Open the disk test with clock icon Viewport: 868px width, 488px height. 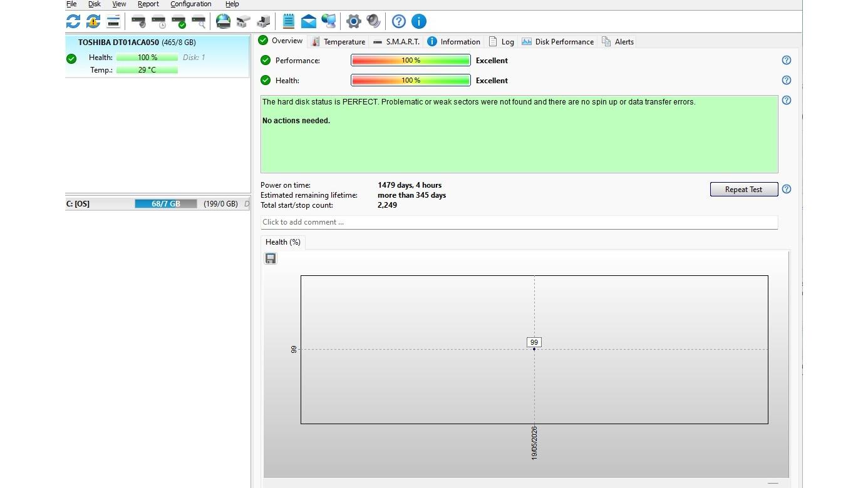[159, 21]
